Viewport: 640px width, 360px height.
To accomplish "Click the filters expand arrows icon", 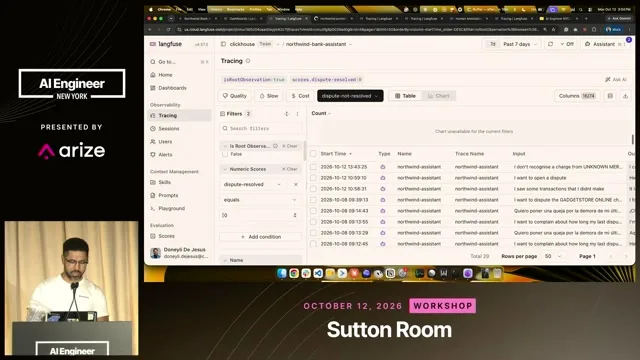I will tap(287, 114).
